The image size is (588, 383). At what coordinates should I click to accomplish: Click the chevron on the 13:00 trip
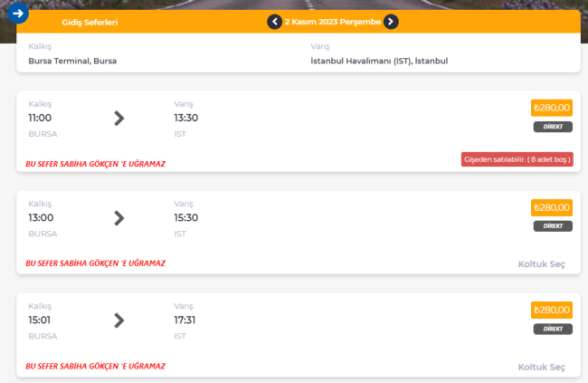[119, 218]
